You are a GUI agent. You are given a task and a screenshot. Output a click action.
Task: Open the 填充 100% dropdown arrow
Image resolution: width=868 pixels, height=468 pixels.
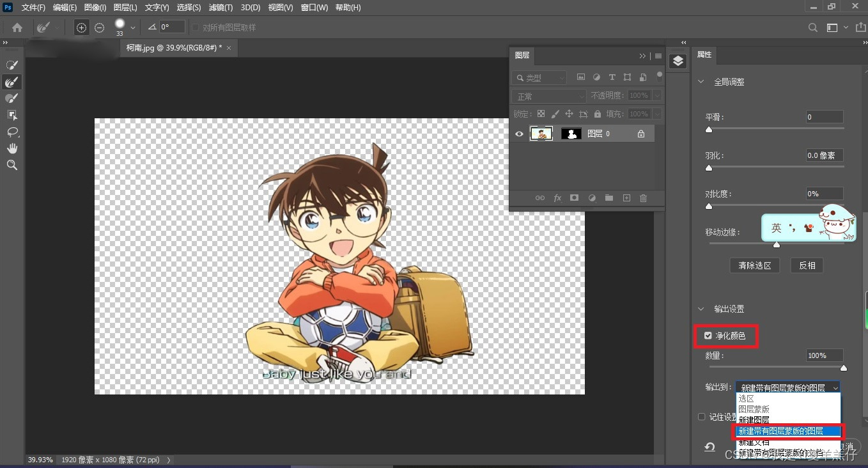656,114
